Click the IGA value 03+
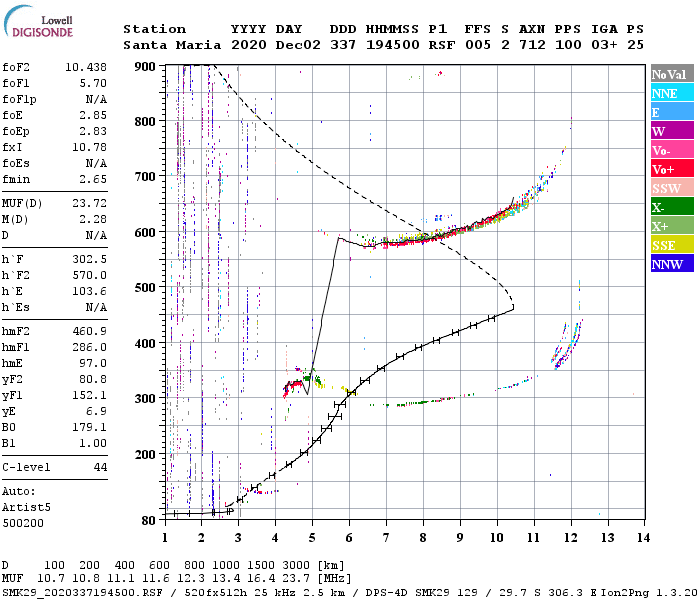The height and width of the screenshot is (600, 700). [x=604, y=45]
